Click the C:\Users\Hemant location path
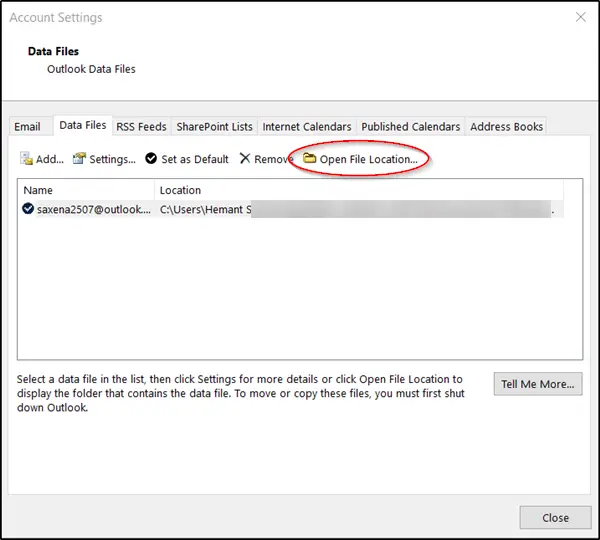Image resolution: width=600 pixels, height=540 pixels. [x=206, y=209]
